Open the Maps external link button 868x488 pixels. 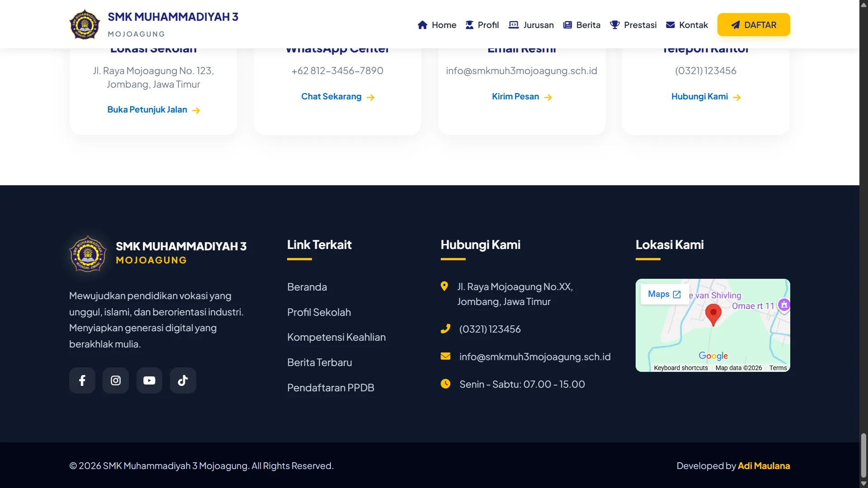[x=664, y=294]
